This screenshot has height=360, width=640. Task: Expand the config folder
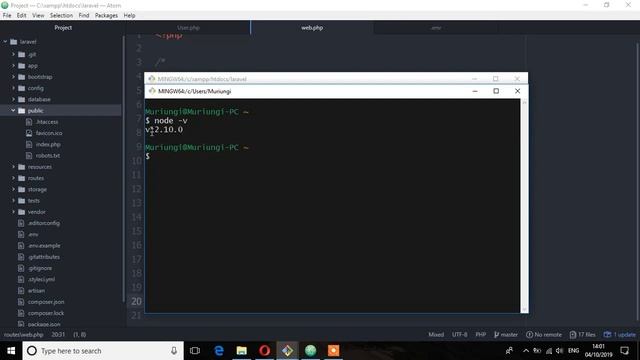click(x=13, y=88)
